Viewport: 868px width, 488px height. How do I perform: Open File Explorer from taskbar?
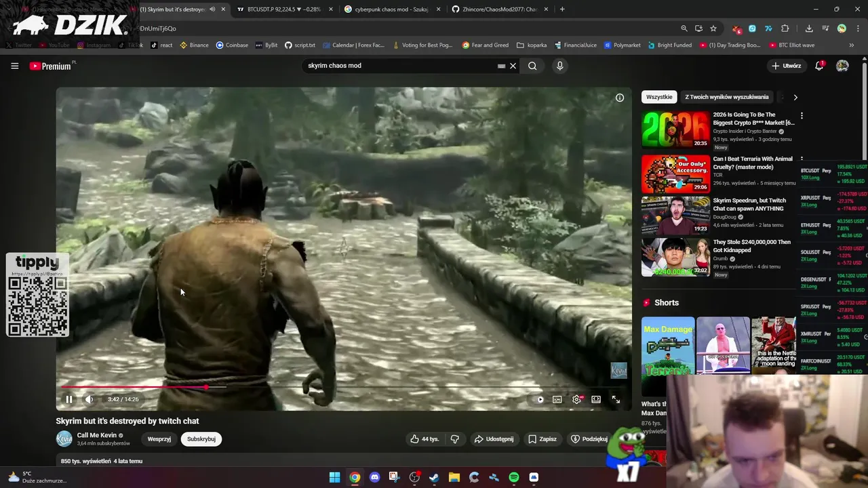point(454,477)
